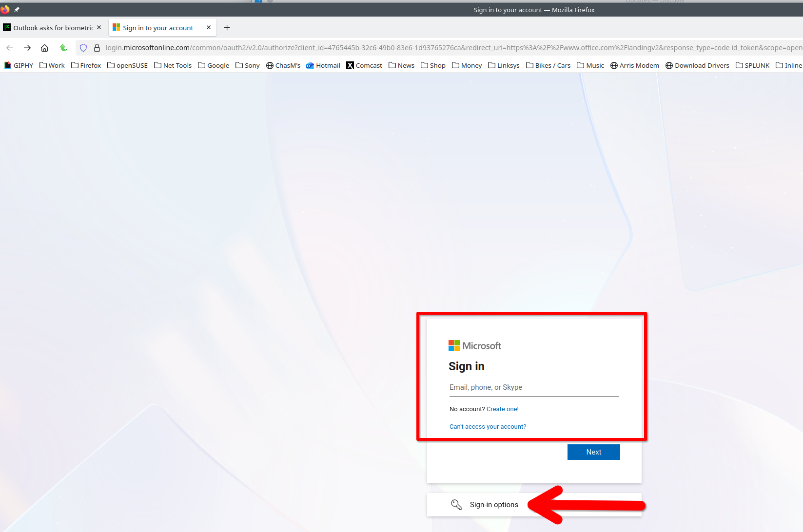Click the Firefox icon in title bar
803x532 pixels.
click(x=5, y=9)
